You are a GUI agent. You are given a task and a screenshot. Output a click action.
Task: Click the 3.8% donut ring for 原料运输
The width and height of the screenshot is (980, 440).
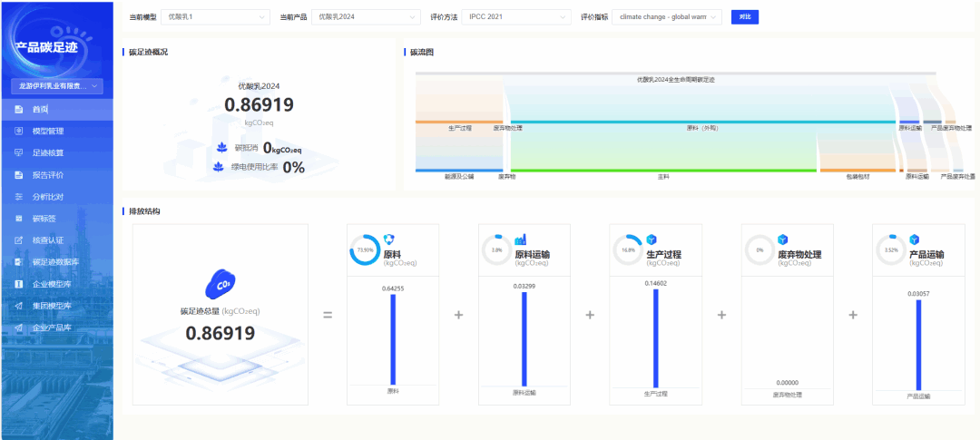click(x=497, y=250)
